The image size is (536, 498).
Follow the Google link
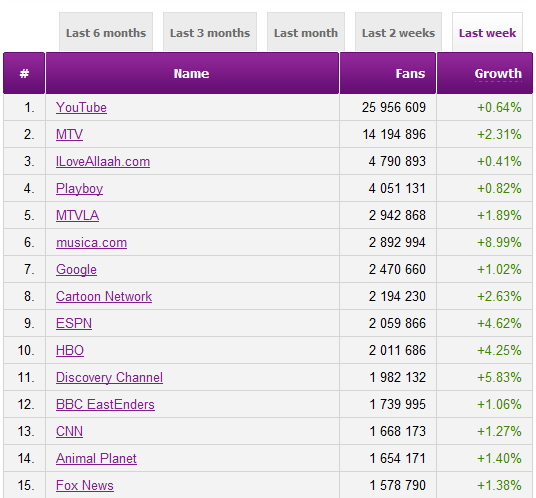click(76, 269)
